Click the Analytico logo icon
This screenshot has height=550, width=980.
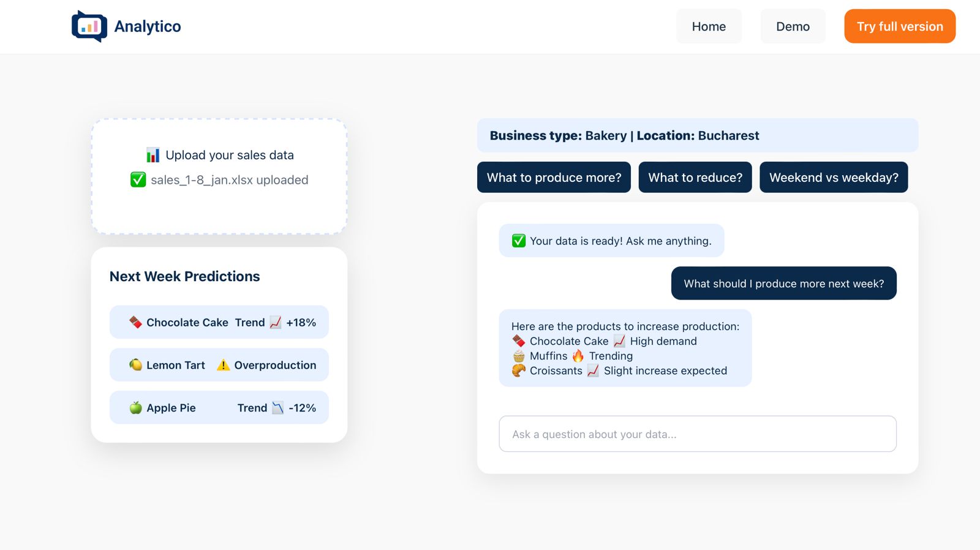89,26
